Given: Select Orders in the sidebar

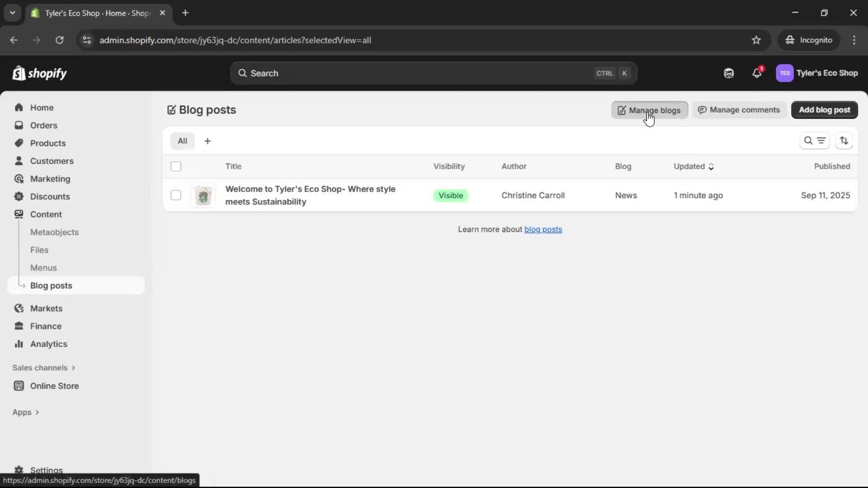Looking at the screenshot, I should tap(43, 125).
